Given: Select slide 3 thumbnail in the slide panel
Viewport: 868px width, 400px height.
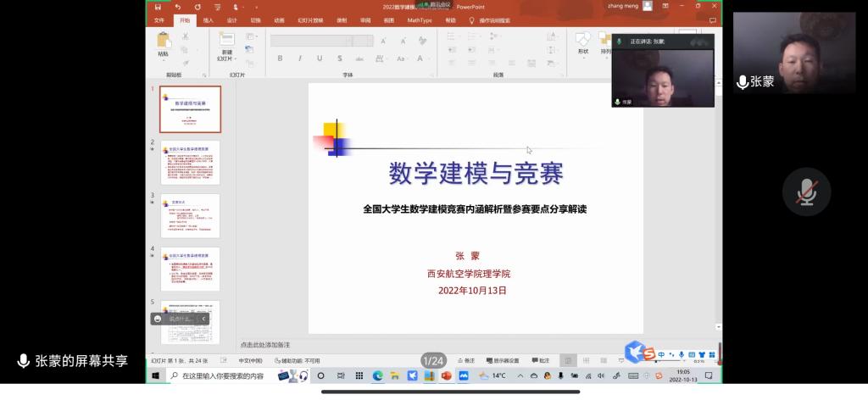Looking at the screenshot, I should (x=190, y=215).
